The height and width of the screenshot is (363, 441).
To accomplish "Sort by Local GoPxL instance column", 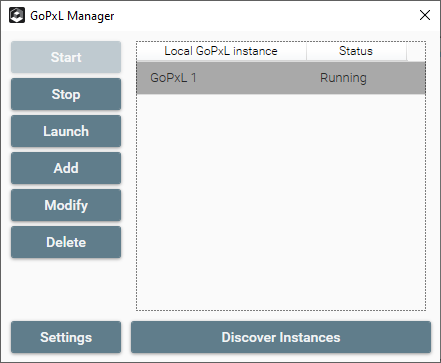I will coord(221,51).
